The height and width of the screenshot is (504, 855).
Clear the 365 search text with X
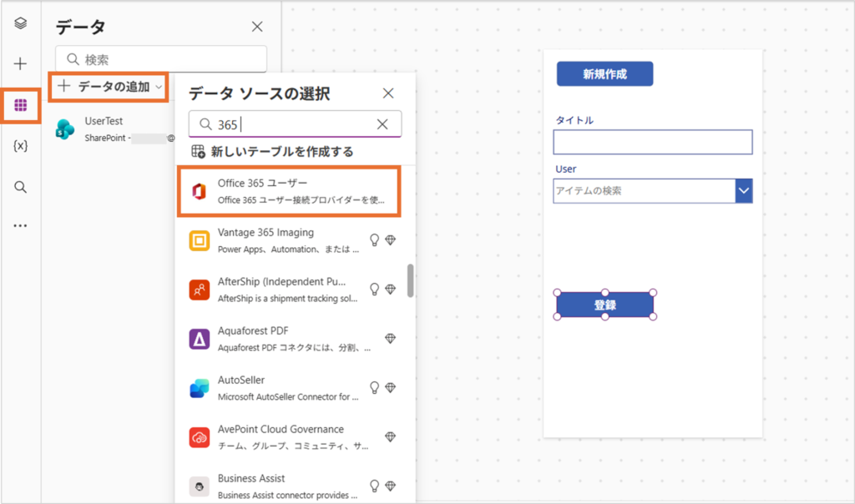tap(382, 124)
